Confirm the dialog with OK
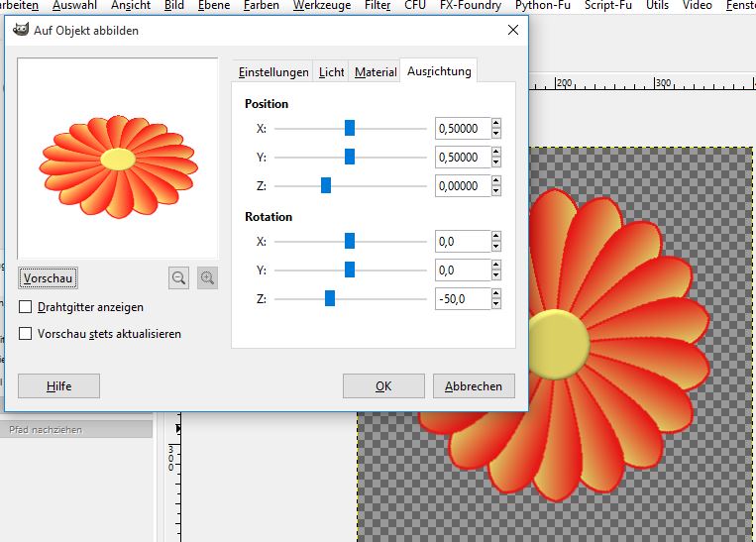 [383, 386]
